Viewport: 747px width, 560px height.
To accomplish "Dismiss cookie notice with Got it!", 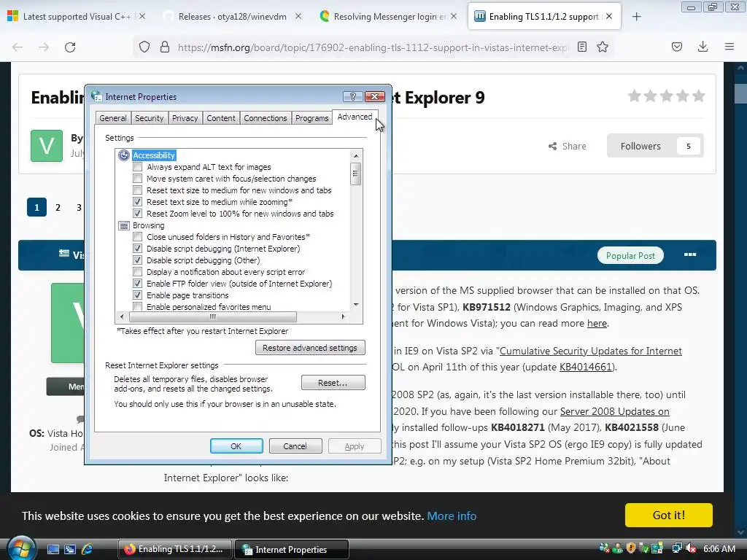I will 668,516.
